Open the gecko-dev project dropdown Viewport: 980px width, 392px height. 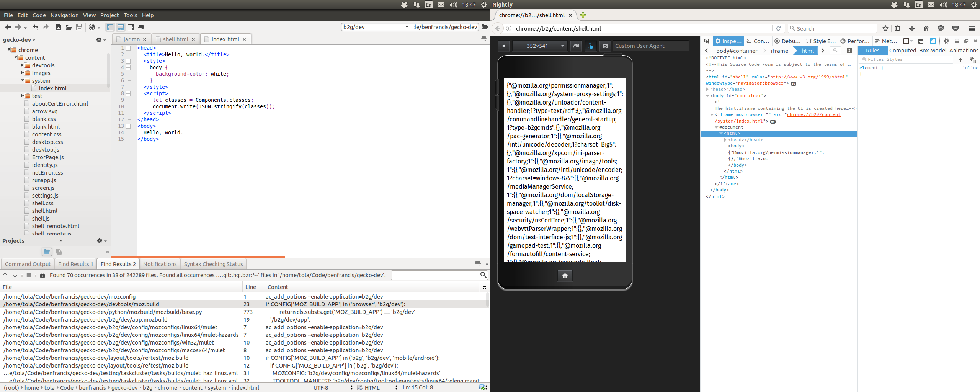click(x=19, y=40)
